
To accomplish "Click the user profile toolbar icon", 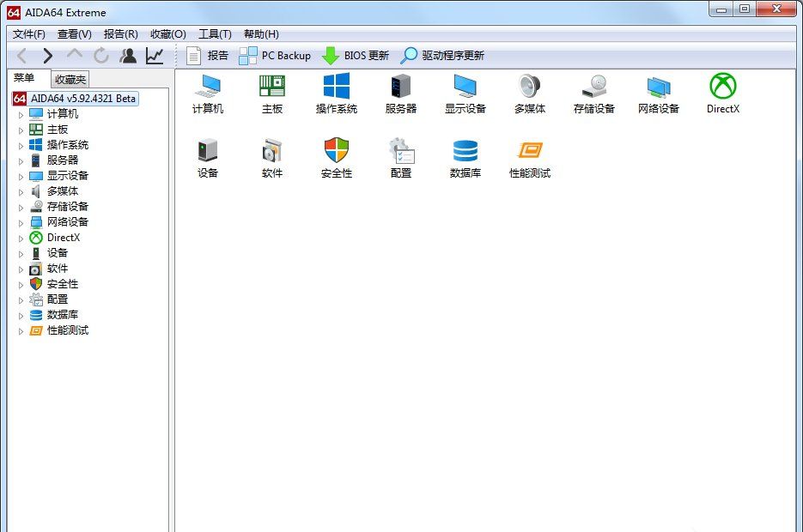I will pyautogui.click(x=128, y=56).
